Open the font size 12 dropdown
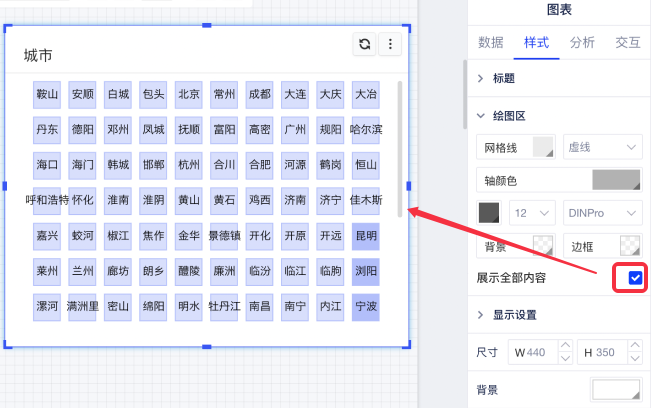Viewport: 651px width, 408px height. pyautogui.click(x=532, y=213)
